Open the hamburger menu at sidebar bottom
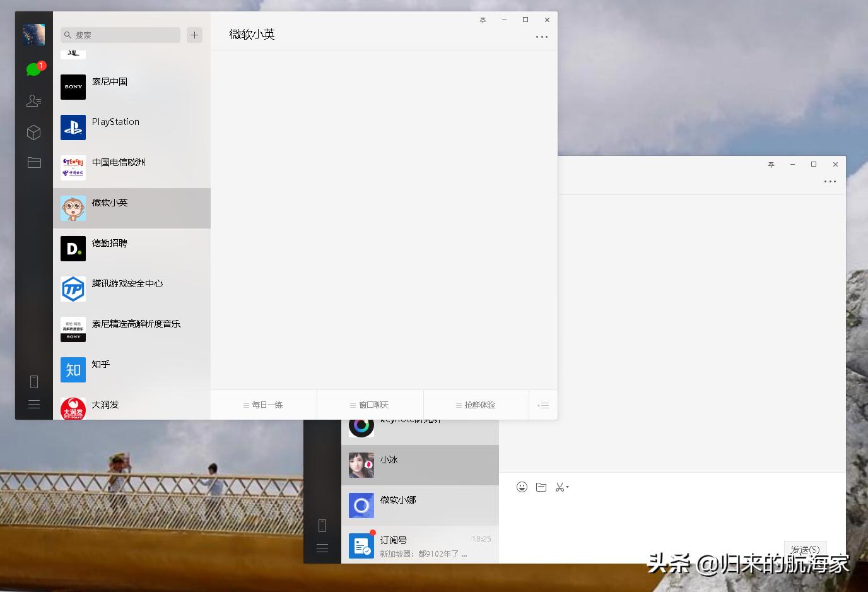 (34, 404)
